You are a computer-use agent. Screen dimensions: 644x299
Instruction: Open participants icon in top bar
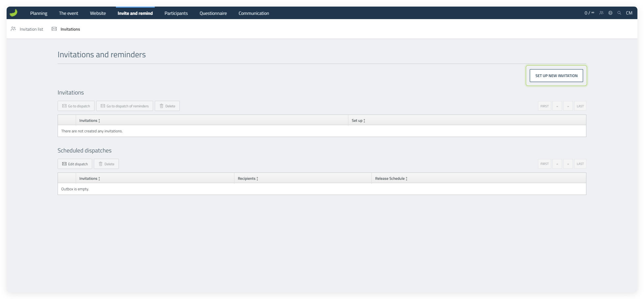click(x=602, y=13)
